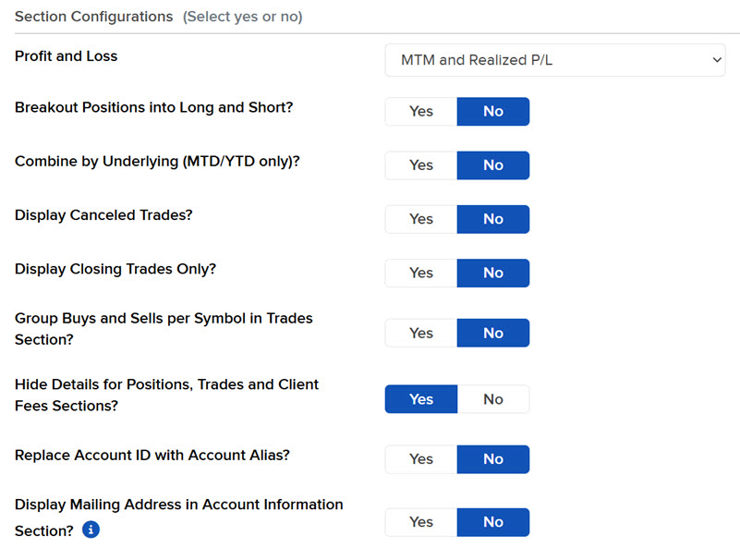Screen dimensions: 740x560
Task: Select Yes for Combine by Underlying
Action: click(x=420, y=164)
